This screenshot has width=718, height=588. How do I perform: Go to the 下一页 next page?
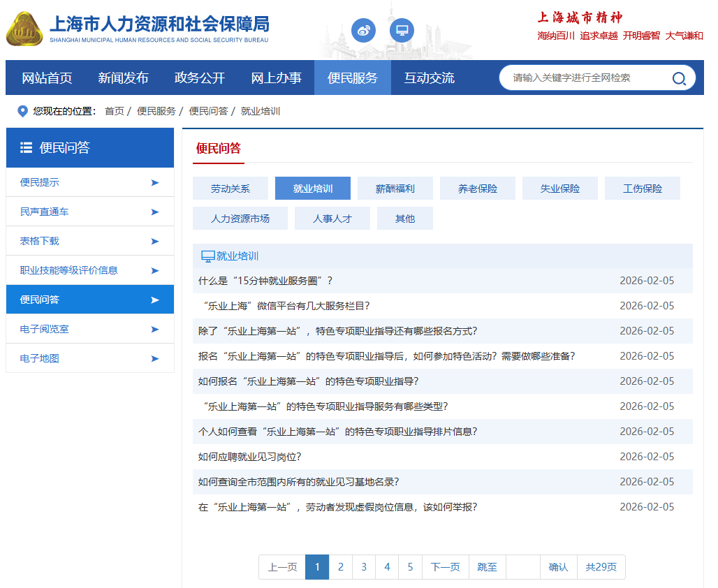[445, 567]
